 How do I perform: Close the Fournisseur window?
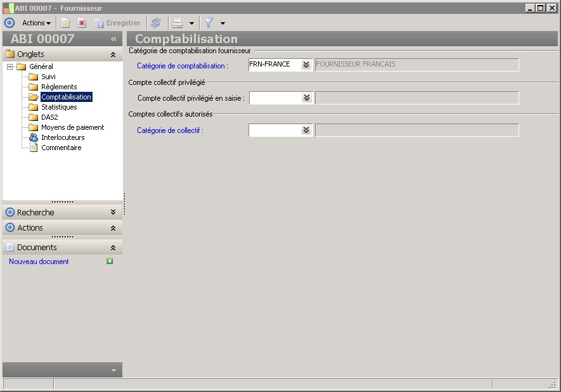point(551,8)
